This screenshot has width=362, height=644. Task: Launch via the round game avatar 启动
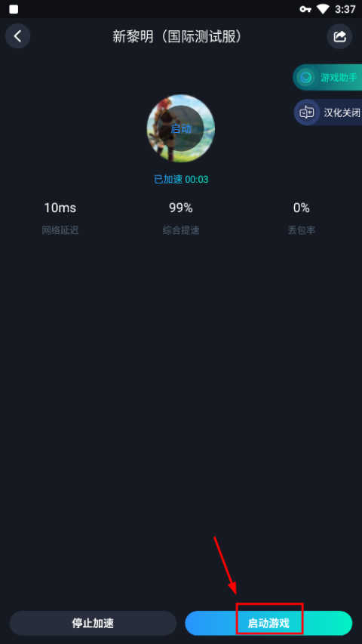tap(180, 128)
